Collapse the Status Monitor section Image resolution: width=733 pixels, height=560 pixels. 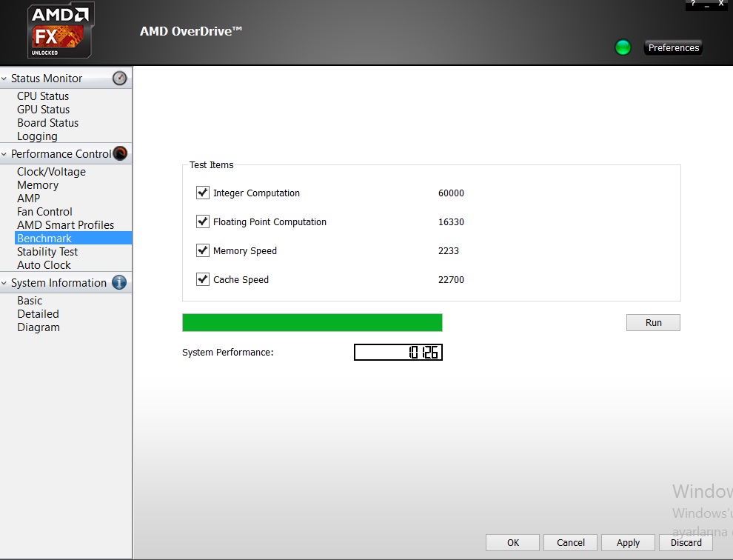pos(4,79)
